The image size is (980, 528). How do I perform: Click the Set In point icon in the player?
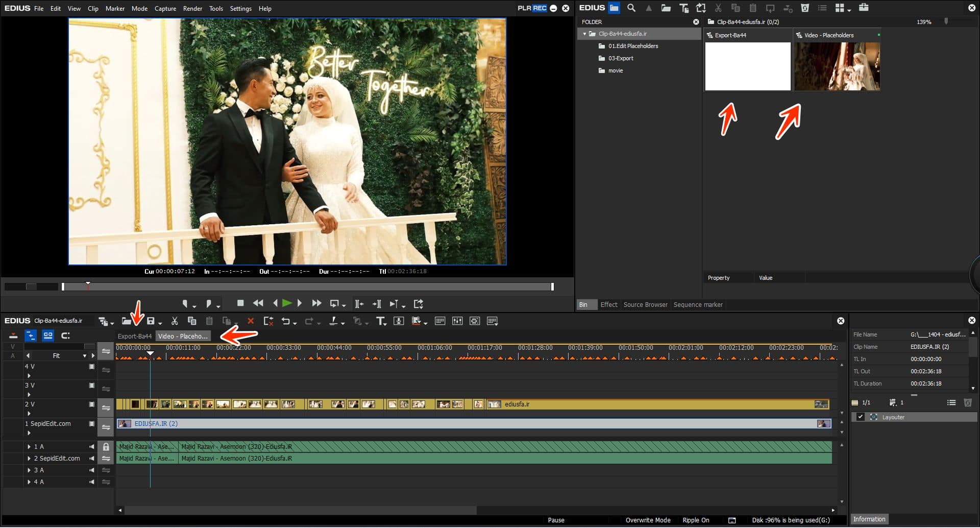click(185, 304)
